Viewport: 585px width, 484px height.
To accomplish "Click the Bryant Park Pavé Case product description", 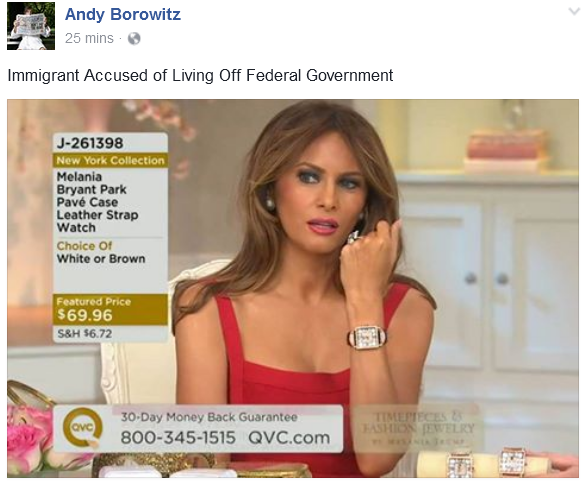I will [97, 202].
